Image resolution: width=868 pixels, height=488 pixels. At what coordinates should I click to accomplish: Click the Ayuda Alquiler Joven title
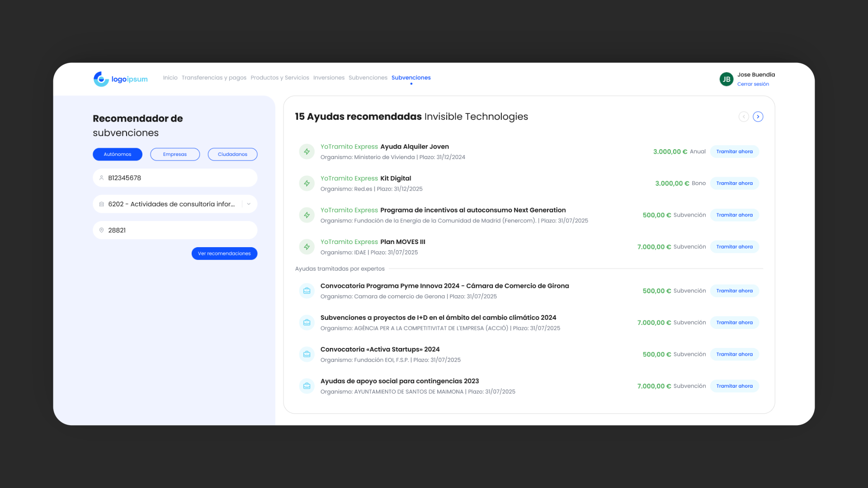[415, 147]
